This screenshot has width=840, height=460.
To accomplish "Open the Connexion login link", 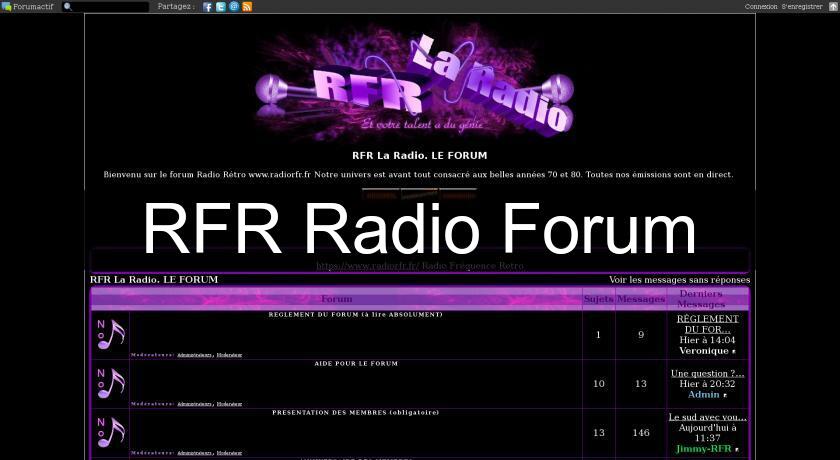I will [x=761, y=6].
